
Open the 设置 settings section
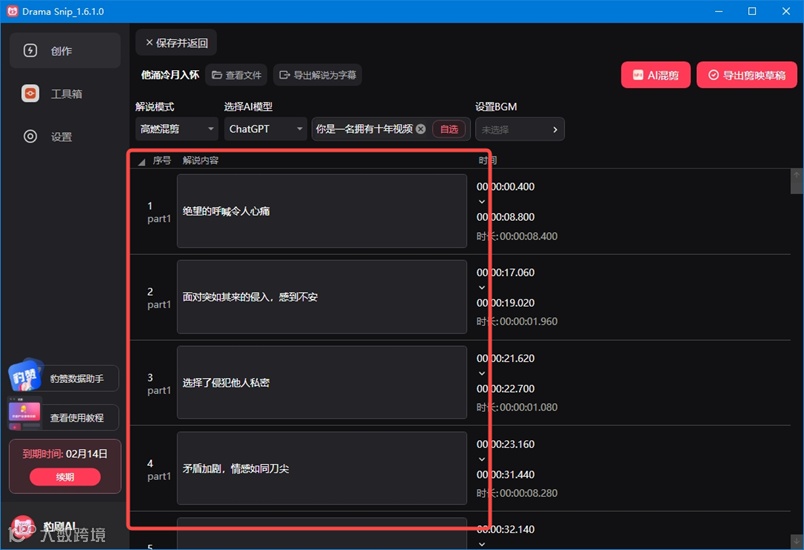pyautogui.click(x=65, y=136)
